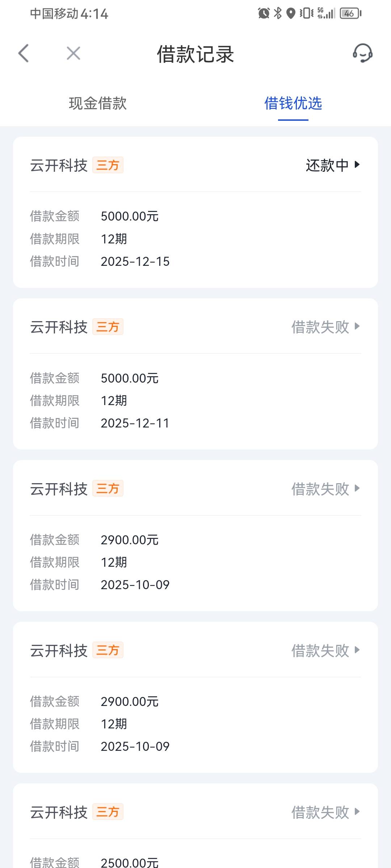This screenshot has height=868, width=391.
Task: Tap 借款失败 on the 2025-12-11 loan
Action: click(x=320, y=327)
